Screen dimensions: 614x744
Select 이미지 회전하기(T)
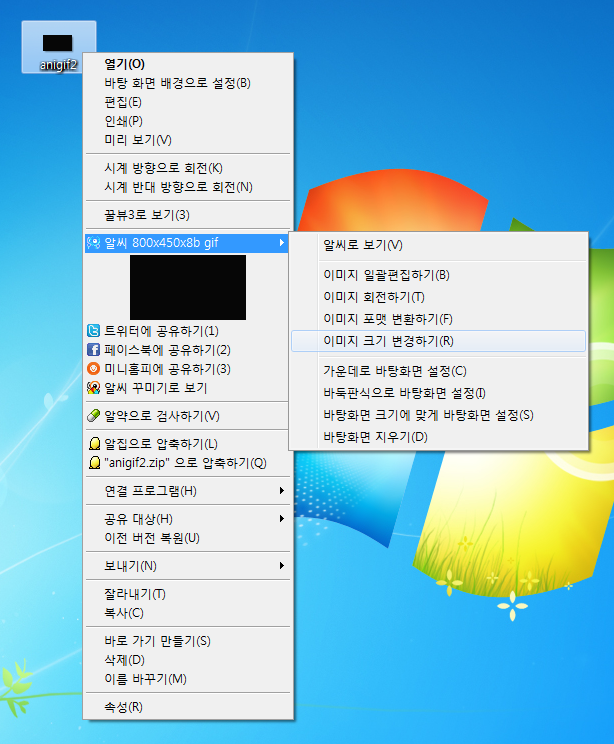(438, 297)
